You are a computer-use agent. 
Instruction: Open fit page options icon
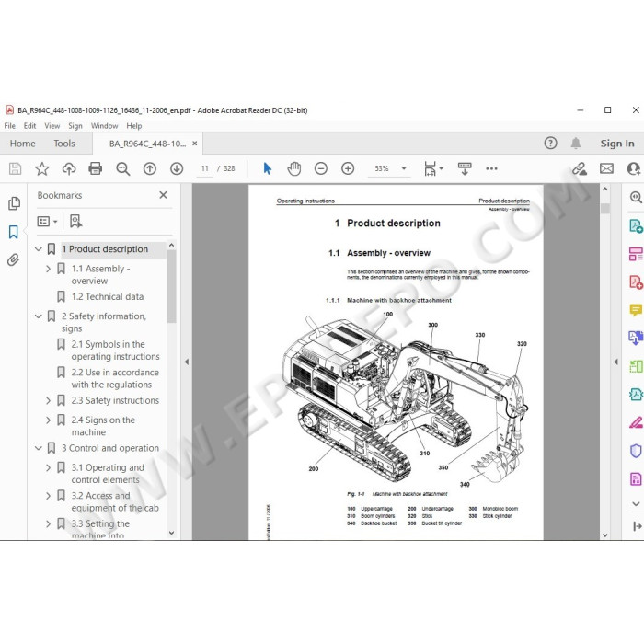[430, 168]
